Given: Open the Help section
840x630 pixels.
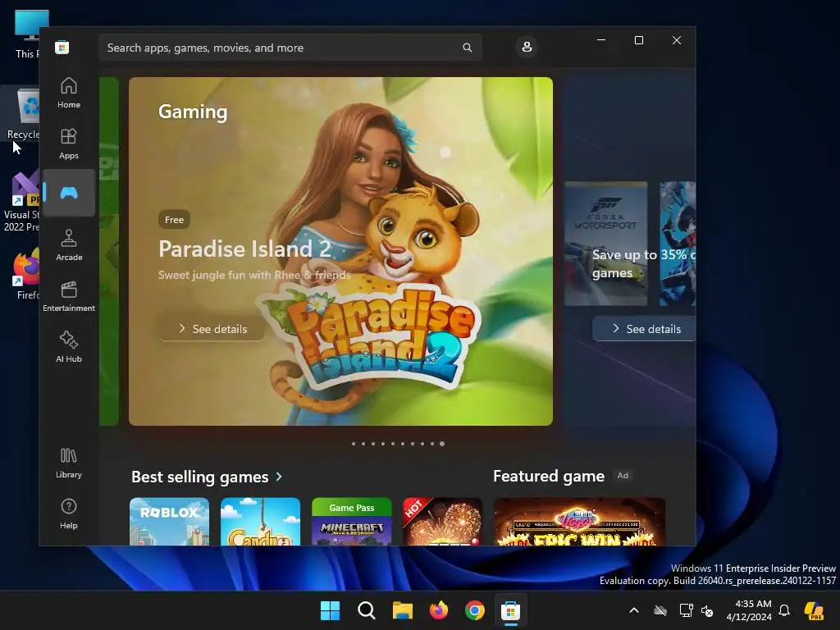Looking at the screenshot, I should (x=69, y=514).
